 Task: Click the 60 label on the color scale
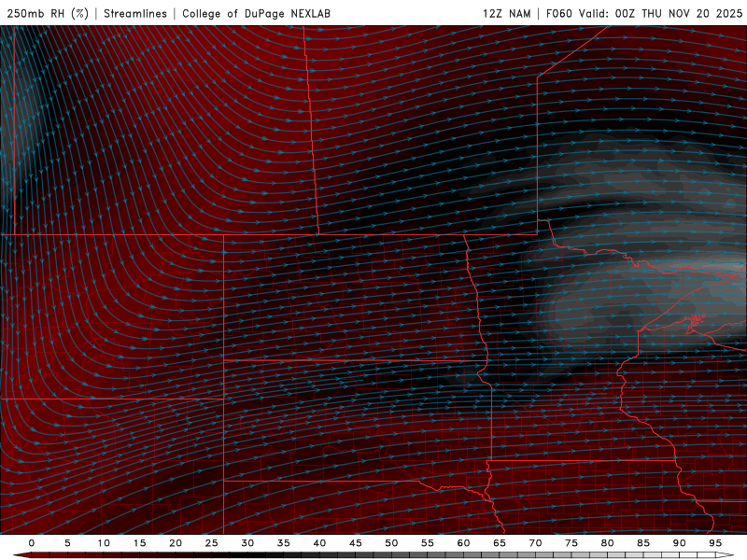click(x=463, y=543)
